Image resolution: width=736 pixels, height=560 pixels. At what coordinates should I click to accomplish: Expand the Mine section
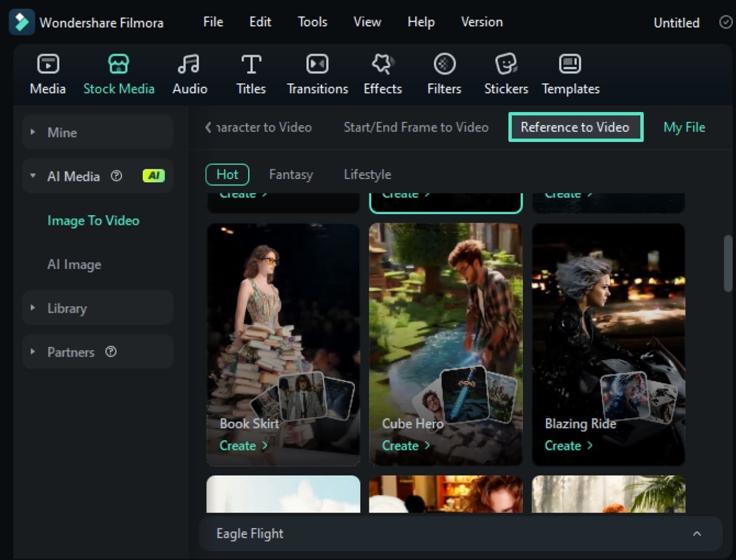point(33,132)
